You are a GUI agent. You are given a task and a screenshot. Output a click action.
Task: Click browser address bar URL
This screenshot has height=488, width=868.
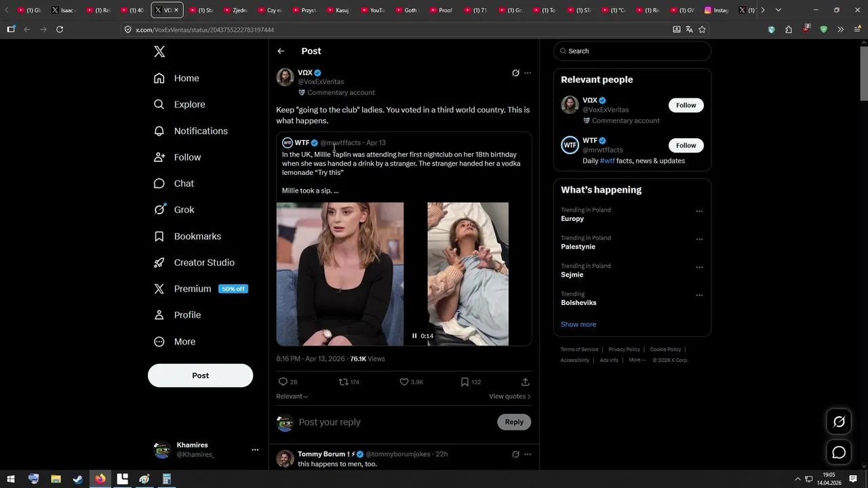tap(205, 30)
